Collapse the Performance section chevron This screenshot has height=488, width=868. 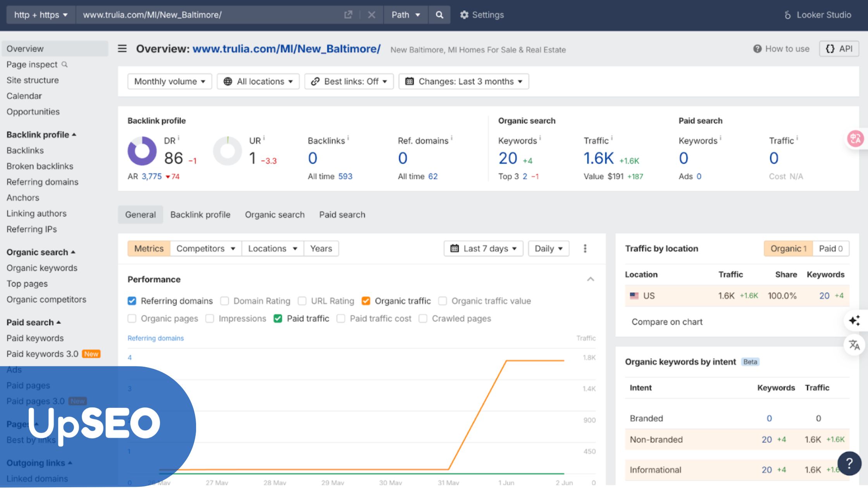click(x=591, y=279)
